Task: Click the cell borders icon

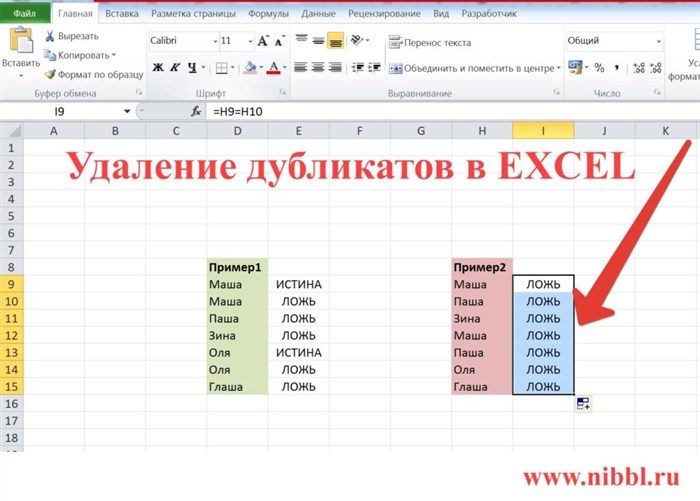Action: point(221,68)
